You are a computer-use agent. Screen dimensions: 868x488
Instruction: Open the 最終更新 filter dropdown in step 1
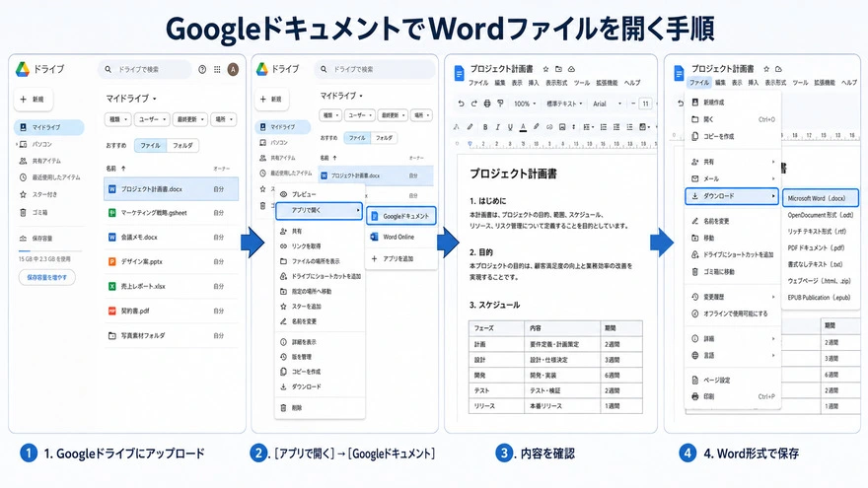click(x=190, y=119)
